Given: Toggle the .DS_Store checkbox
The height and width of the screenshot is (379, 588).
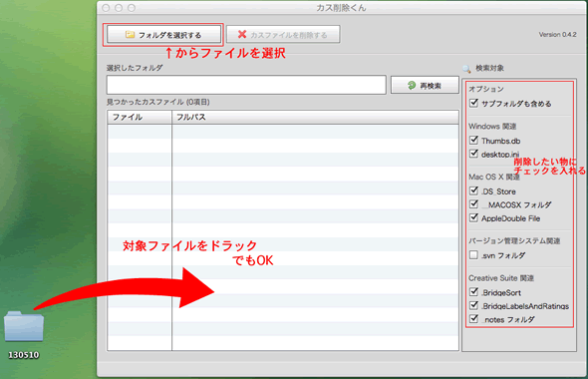Looking at the screenshot, I should click(x=474, y=191).
